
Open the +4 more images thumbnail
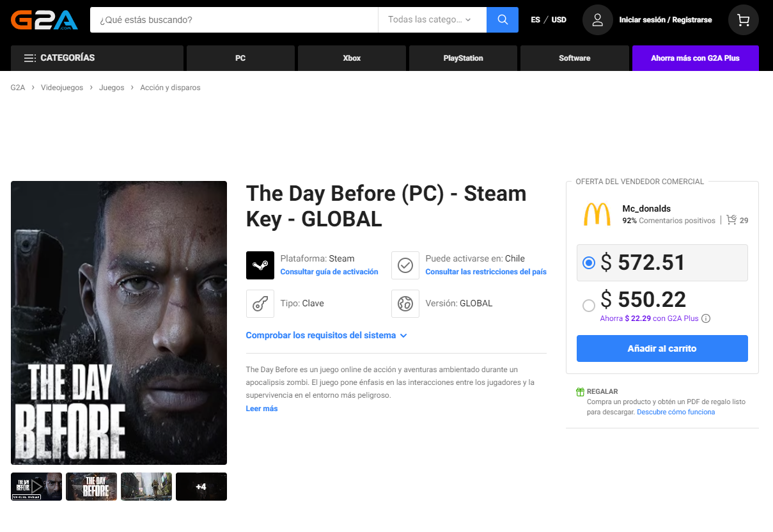tap(201, 487)
